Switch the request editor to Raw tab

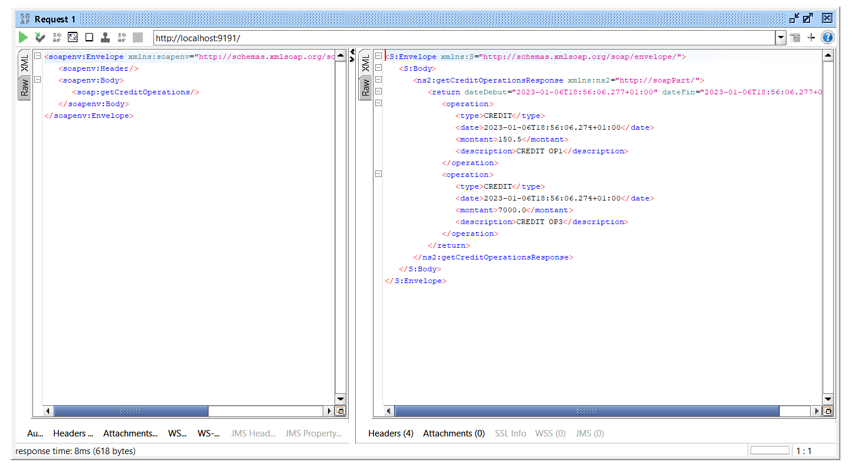click(x=24, y=88)
